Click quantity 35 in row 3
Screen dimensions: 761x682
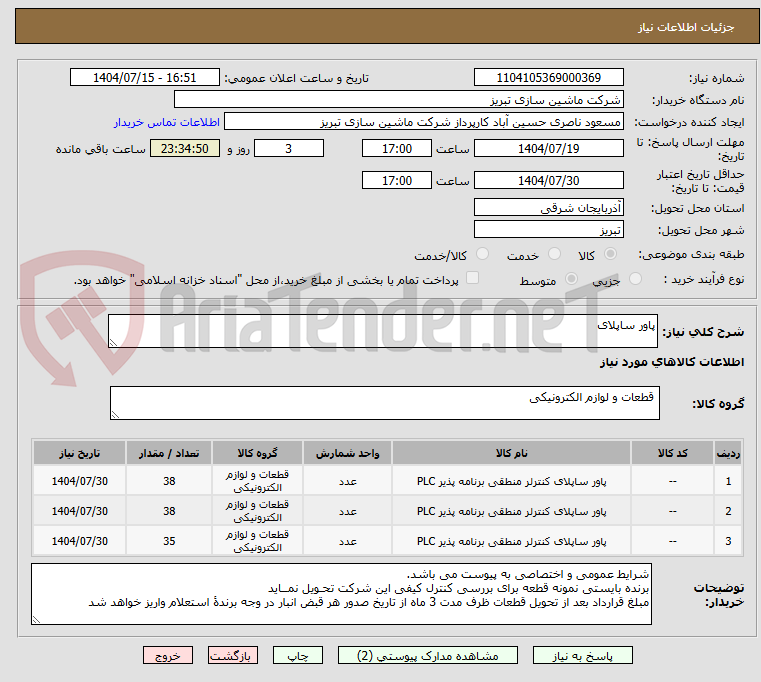tap(169, 541)
